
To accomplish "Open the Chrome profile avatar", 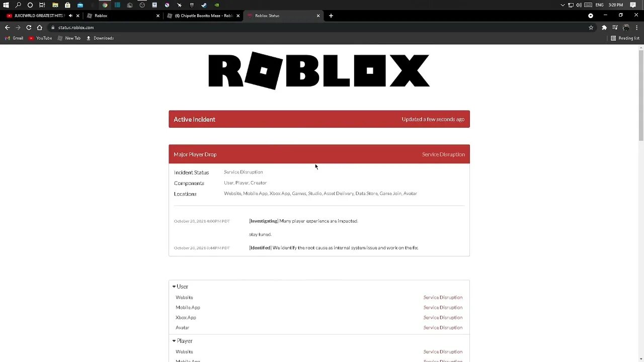I will click(x=626, y=28).
